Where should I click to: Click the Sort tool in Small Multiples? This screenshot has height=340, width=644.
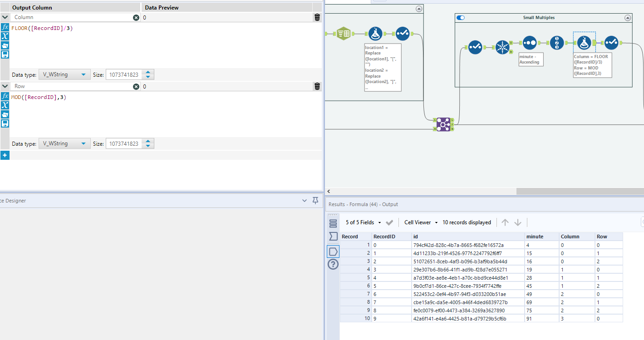(x=530, y=44)
